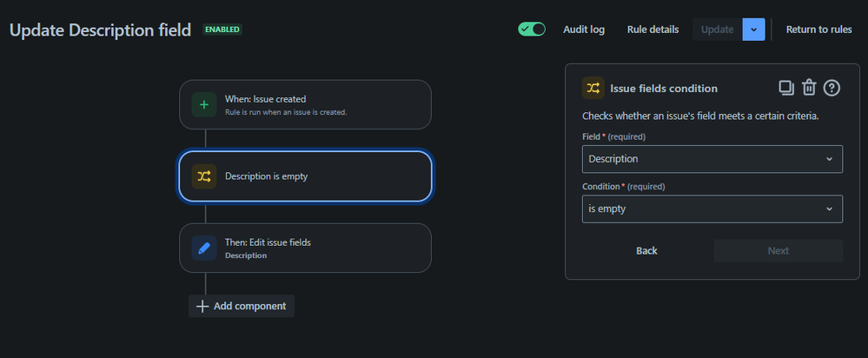This screenshot has height=358, width=868.
Task: Click the Next button
Action: [x=778, y=250]
